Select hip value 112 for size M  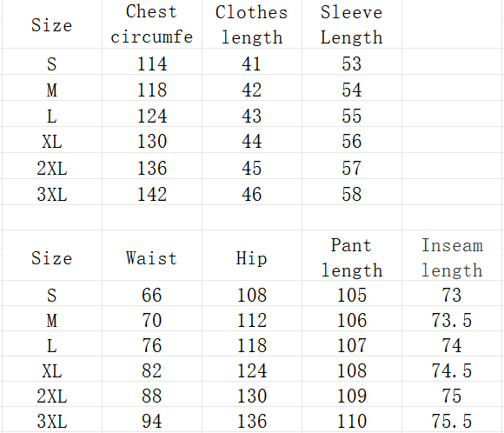[252, 320]
